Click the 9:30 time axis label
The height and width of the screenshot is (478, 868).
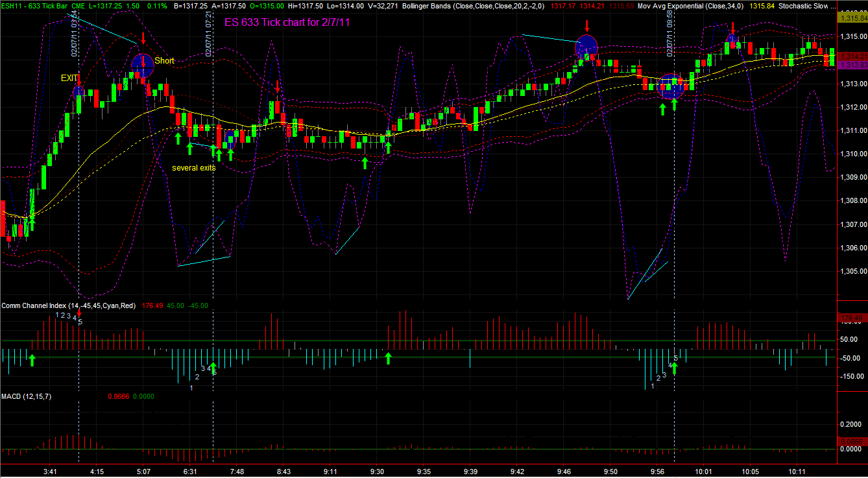click(377, 472)
